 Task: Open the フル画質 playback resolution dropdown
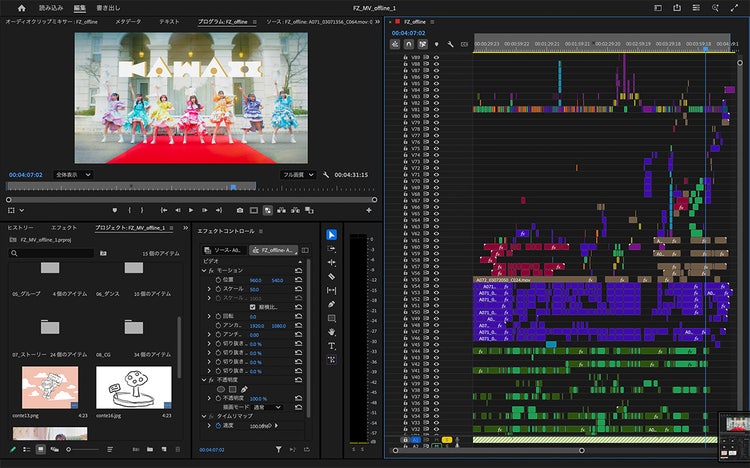pos(298,174)
